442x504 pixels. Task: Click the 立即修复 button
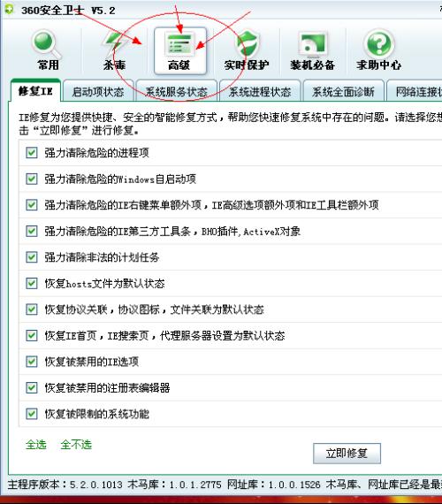pos(347,454)
